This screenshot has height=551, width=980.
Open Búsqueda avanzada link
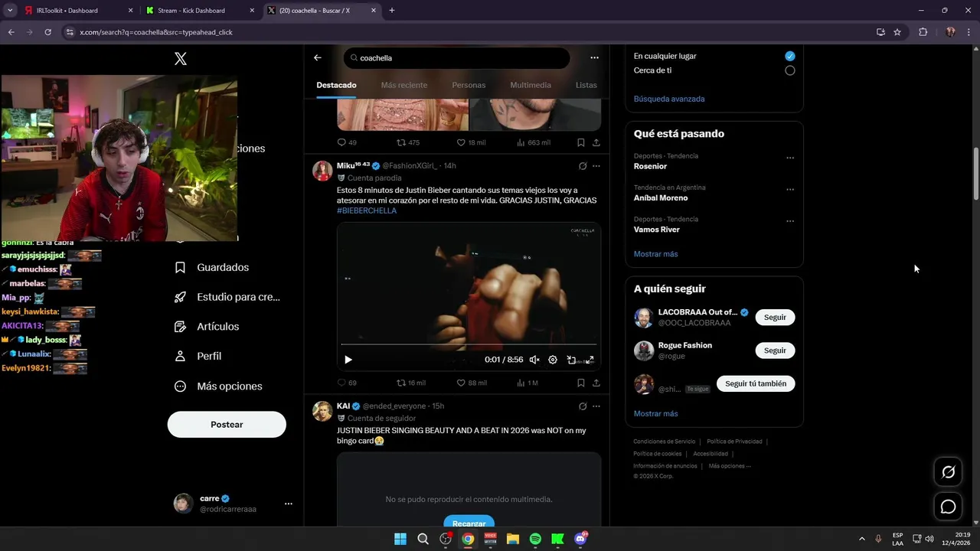(x=669, y=99)
